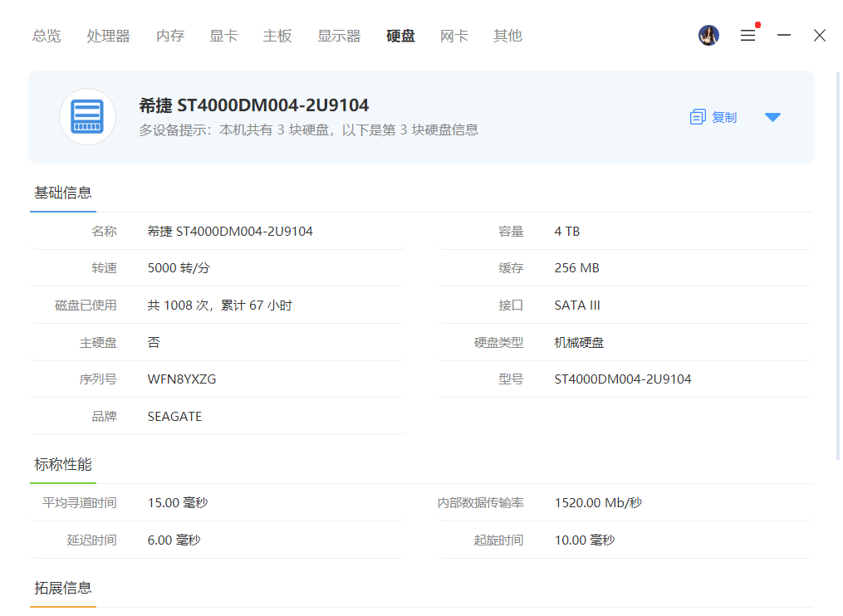Select the 拓展信息 section heading
The height and width of the screenshot is (616, 843).
pos(63,588)
